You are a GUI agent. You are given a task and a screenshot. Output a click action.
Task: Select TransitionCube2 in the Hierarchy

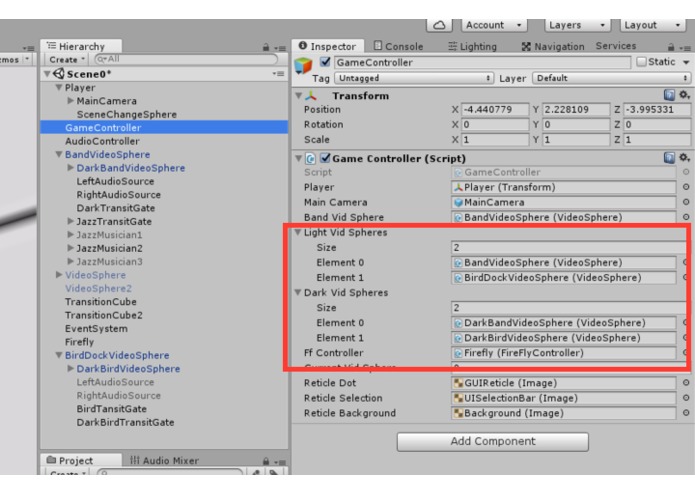tap(104, 315)
